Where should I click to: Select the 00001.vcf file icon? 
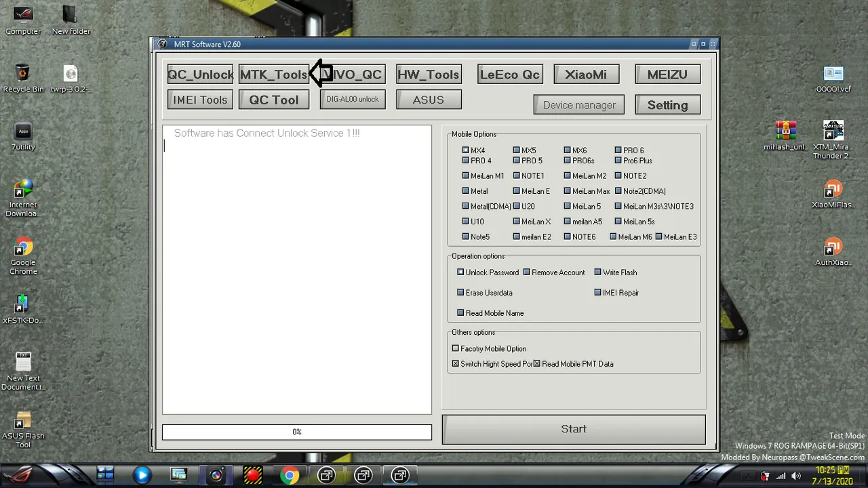pyautogui.click(x=833, y=79)
